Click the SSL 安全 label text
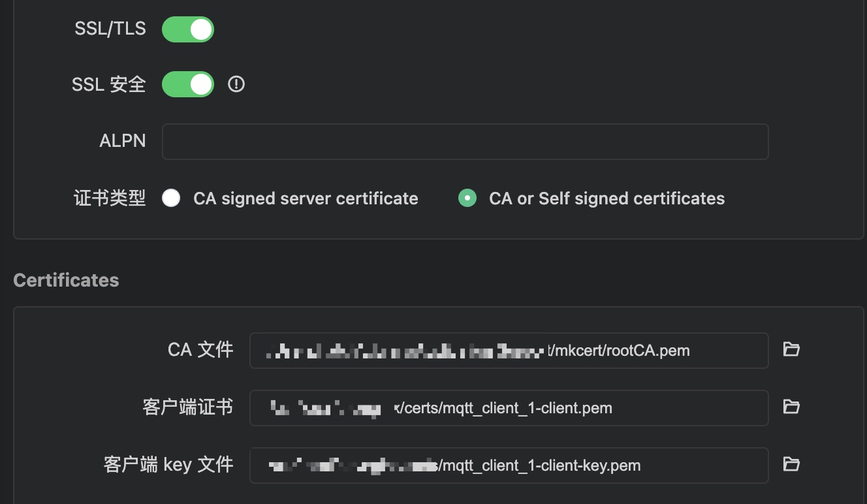This screenshot has width=867, height=504. [x=108, y=84]
